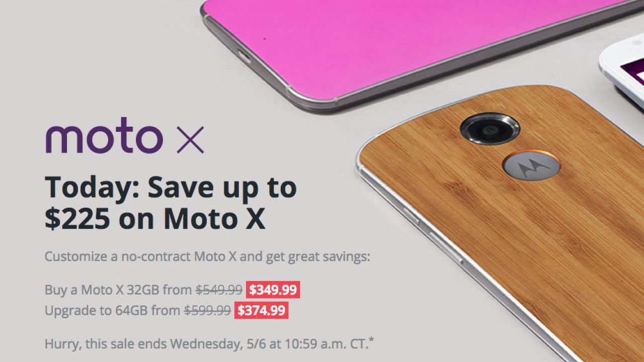Click the struck-through $549.99 price
This screenshot has height=362, width=644.
(x=219, y=290)
